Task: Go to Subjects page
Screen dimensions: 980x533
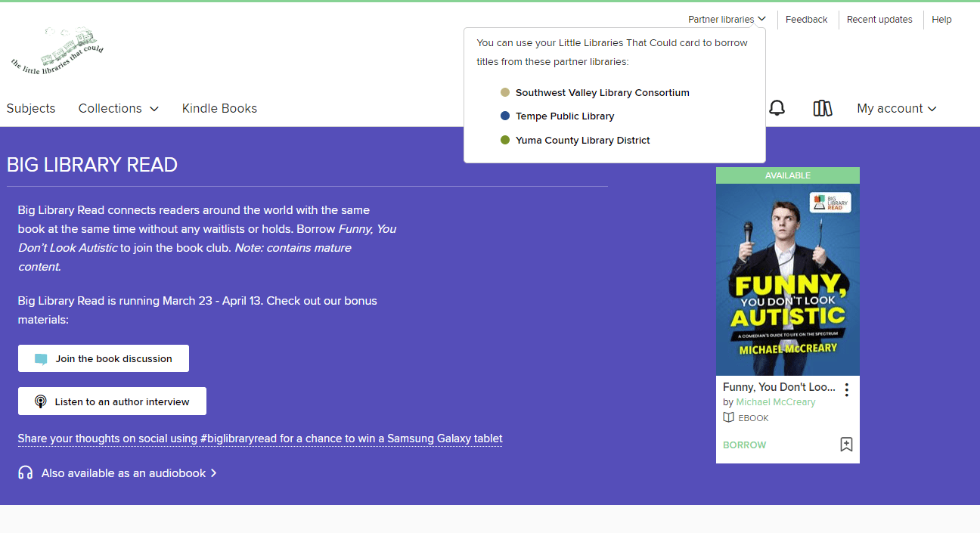Action: pyautogui.click(x=31, y=108)
